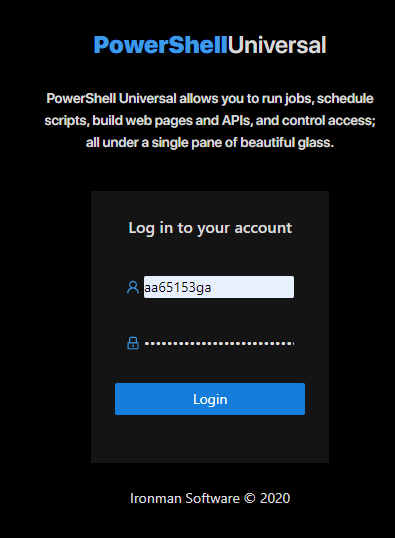Place cursor after aa65153ga text
The height and width of the screenshot is (538, 395).
click(x=212, y=288)
